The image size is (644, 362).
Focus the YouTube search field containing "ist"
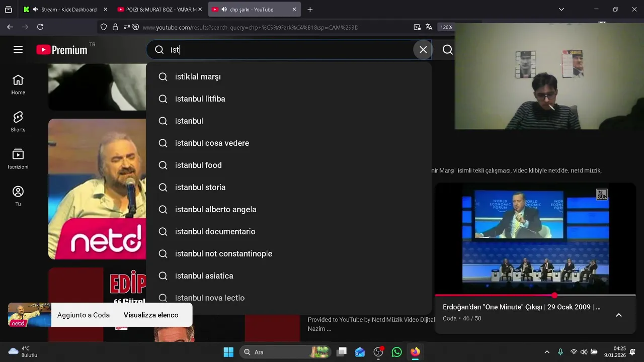[x=289, y=50]
